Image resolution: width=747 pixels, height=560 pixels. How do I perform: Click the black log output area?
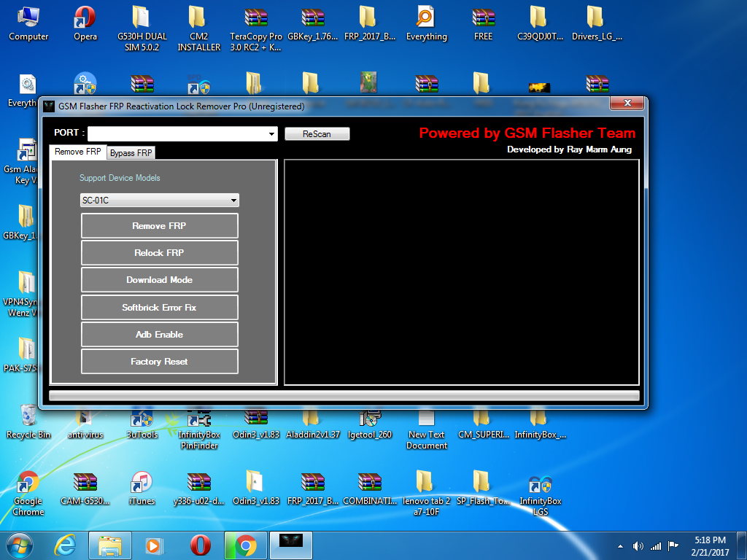pos(461,272)
